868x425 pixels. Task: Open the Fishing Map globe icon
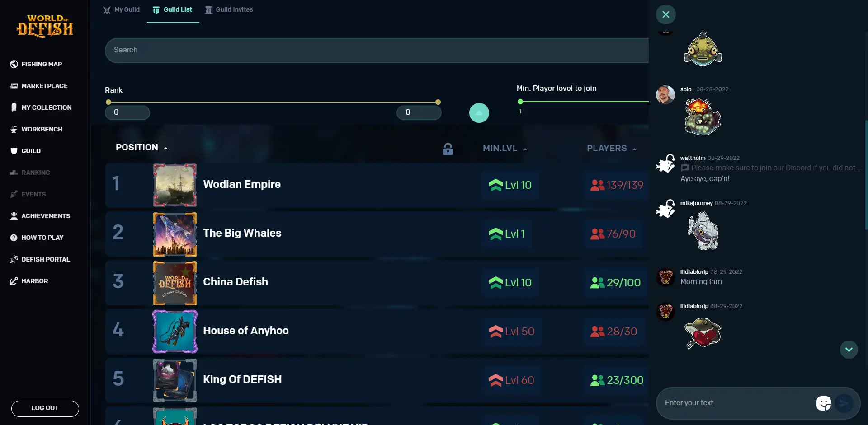pos(14,64)
